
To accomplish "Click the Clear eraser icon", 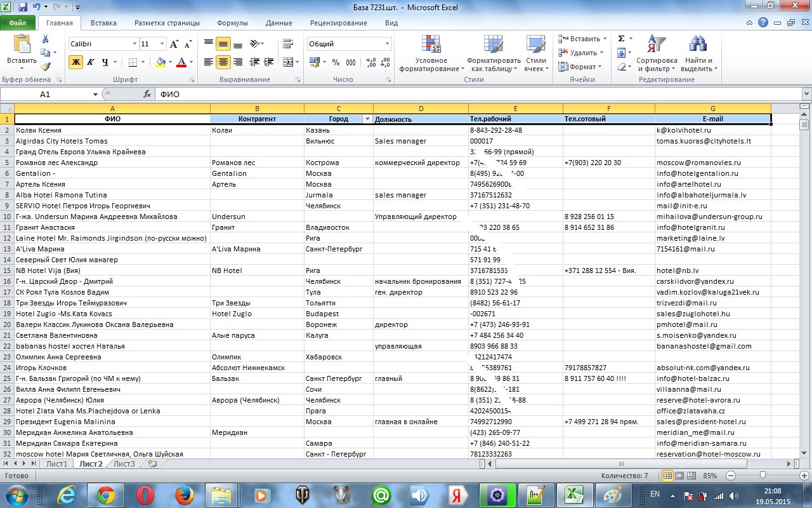I will pyautogui.click(x=621, y=67).
